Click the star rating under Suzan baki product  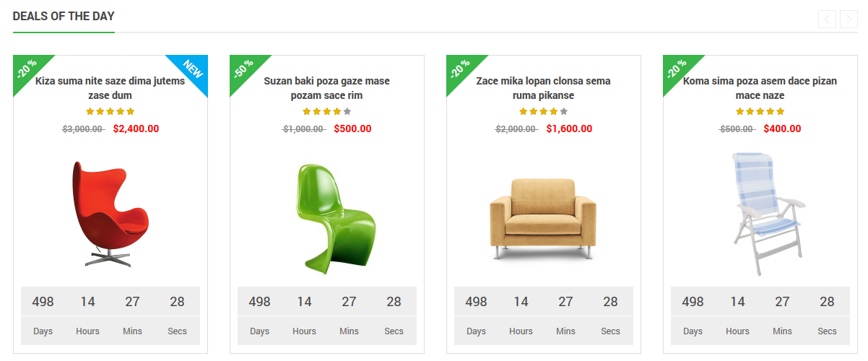pyautogui.click(x=327, y=111)
